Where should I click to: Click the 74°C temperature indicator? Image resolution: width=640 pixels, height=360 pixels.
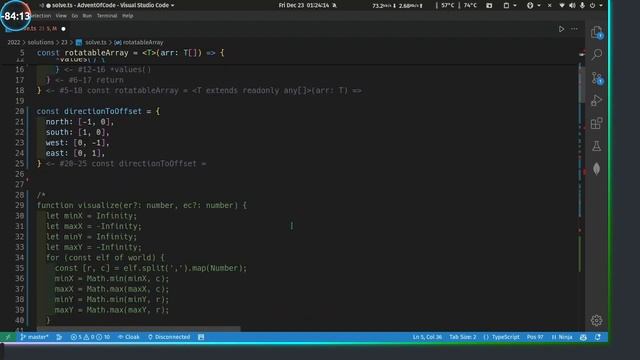(470, 5)
